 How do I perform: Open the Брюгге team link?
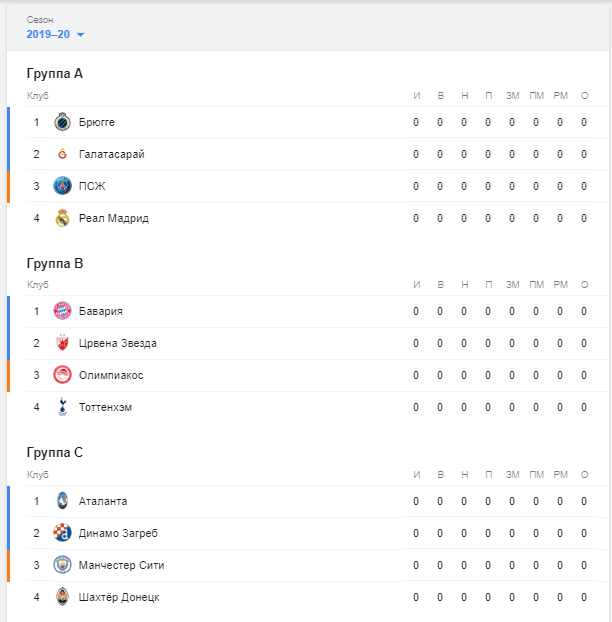(97, 122)
